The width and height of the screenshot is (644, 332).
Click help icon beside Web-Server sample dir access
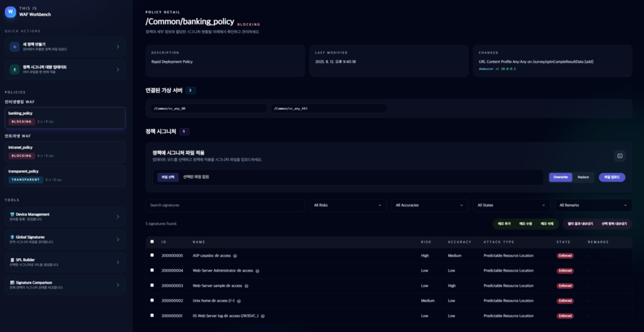click(x=247, y=286)
